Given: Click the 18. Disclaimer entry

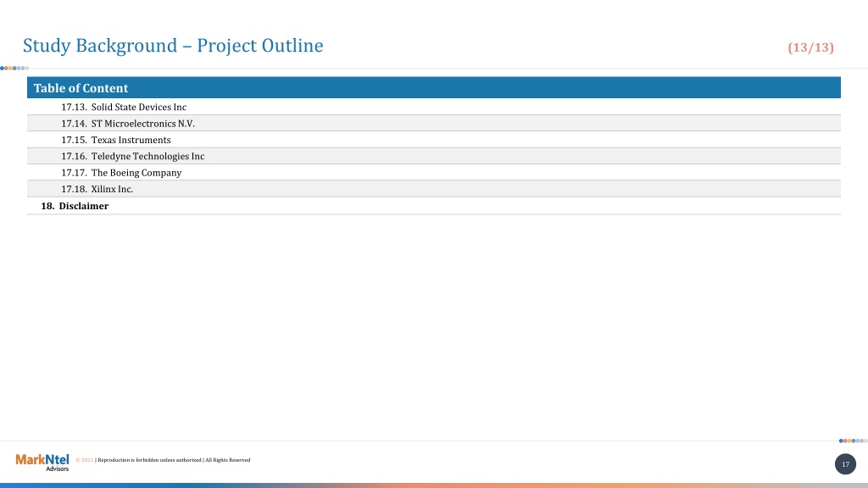Looking at the screenshot, I should click(x=434, y=206).
